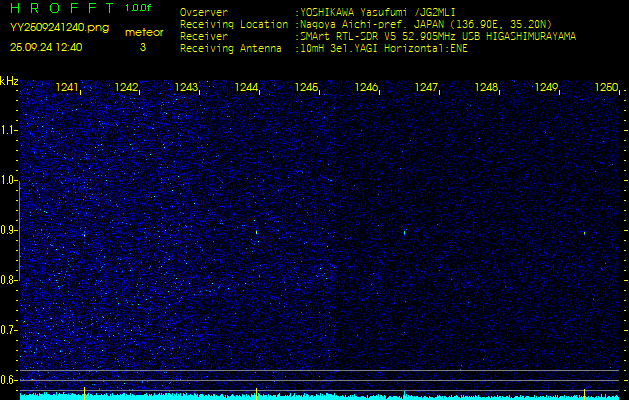The width and height of the screenshot is (629, 400).
Task: Click the 1.1 kHz axis label
Action: (x=8, y=130)
